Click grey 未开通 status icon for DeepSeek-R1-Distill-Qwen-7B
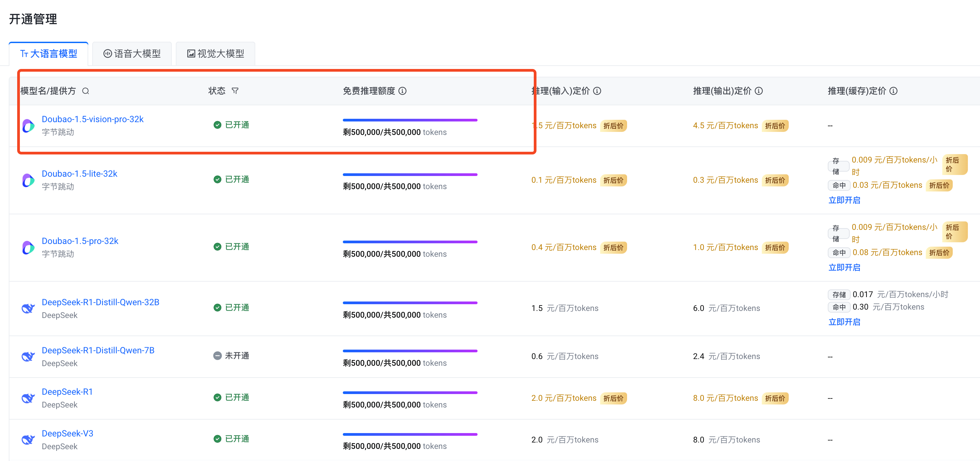 [217, 356]
